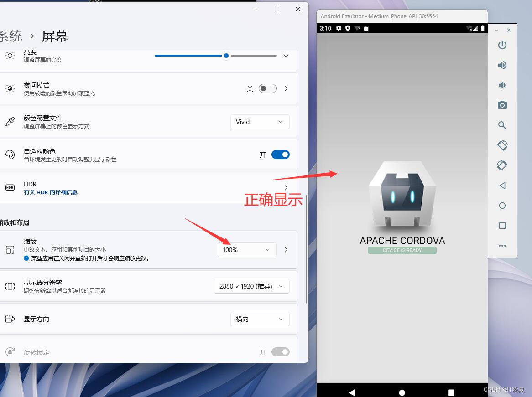
Task: Open night light settings chevron
Action: point(286,88)
